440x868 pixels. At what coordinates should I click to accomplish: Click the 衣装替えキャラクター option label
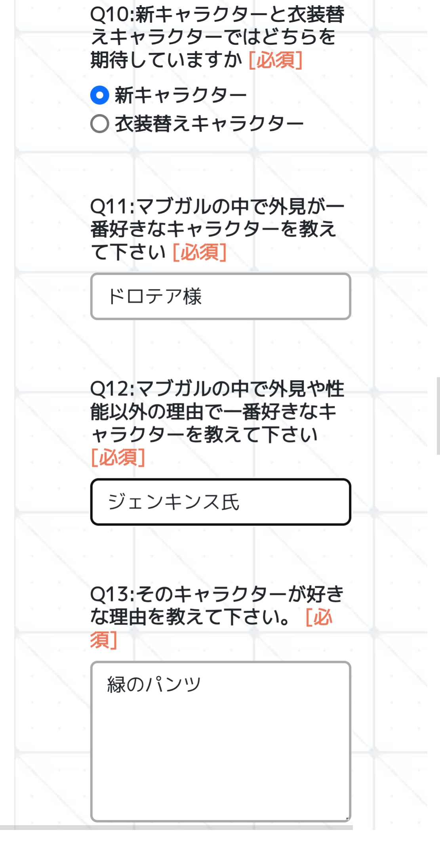tap(209, 124)
